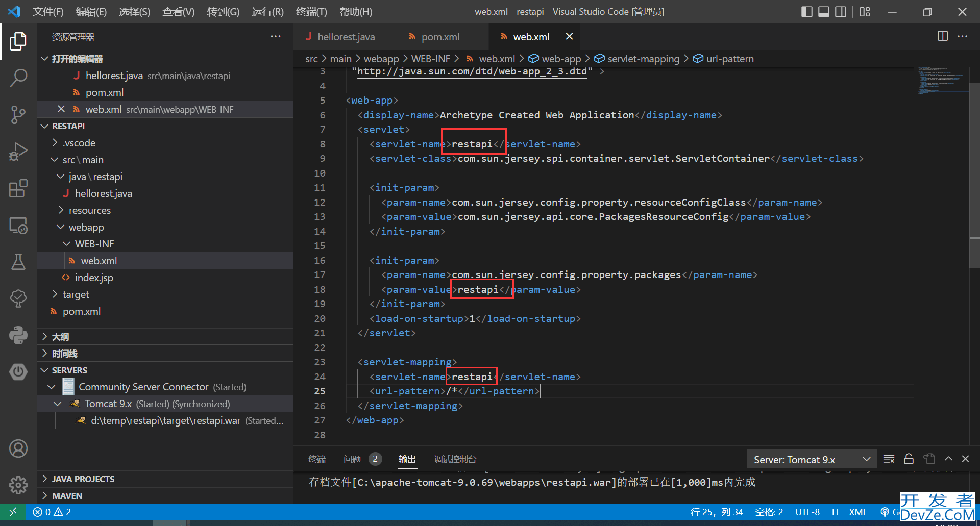Open the Manage gear icon
The image size is (980, 526).
coord(18,485)
